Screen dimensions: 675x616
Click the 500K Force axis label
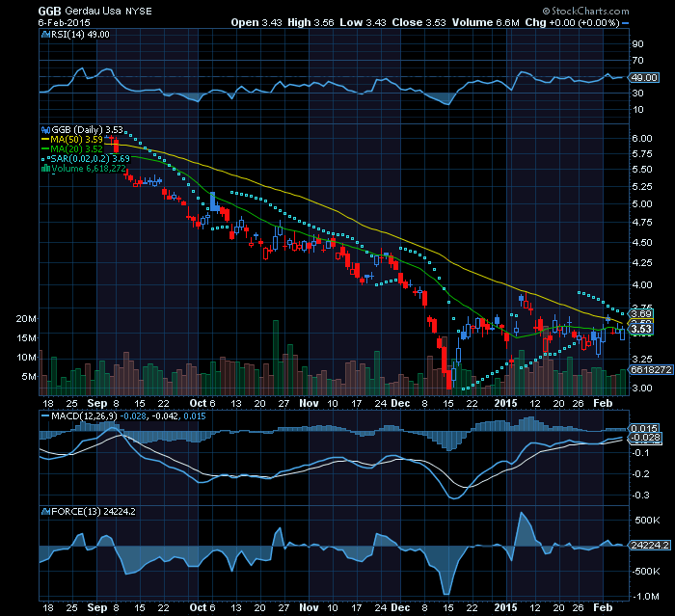point(647,520)
